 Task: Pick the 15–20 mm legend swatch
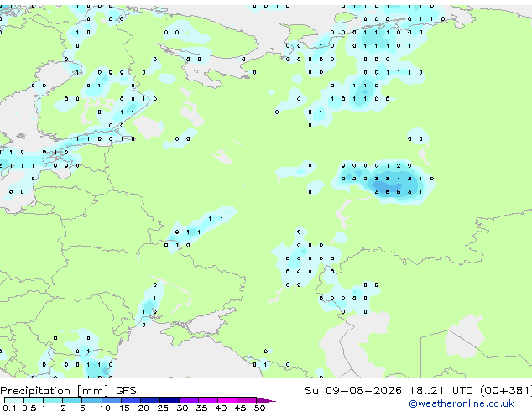pos(131,400)
